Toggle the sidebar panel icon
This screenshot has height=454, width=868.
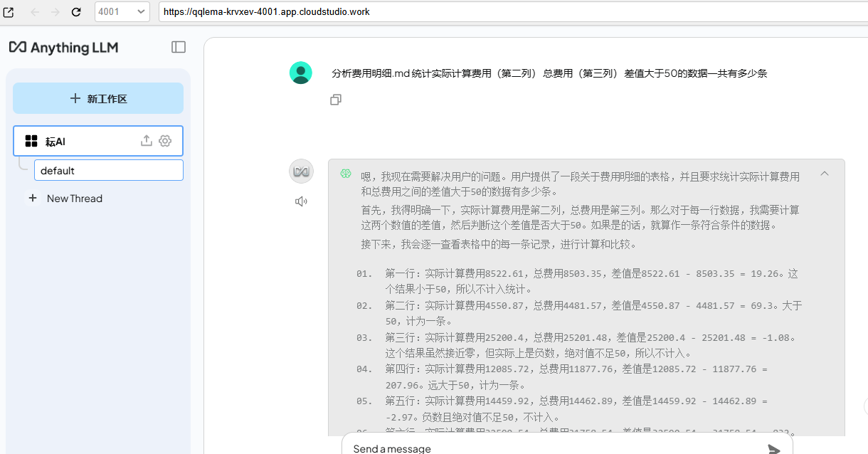coord(179,47)
